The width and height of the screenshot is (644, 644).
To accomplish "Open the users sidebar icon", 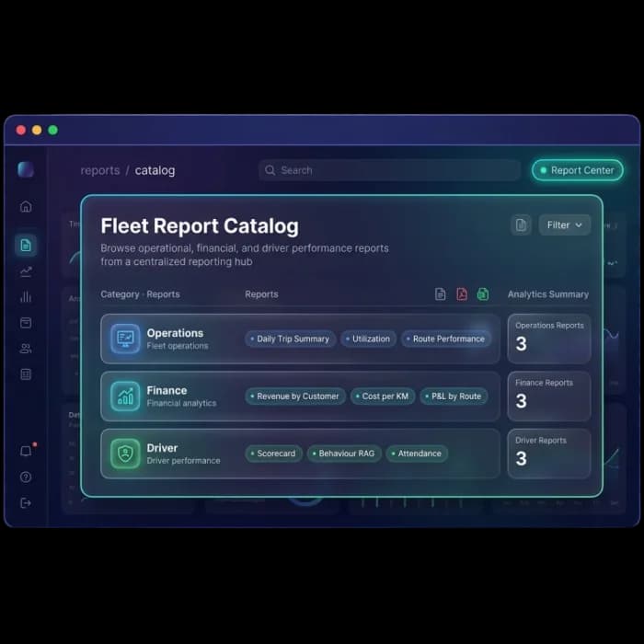I will click(x=26, y=349).
